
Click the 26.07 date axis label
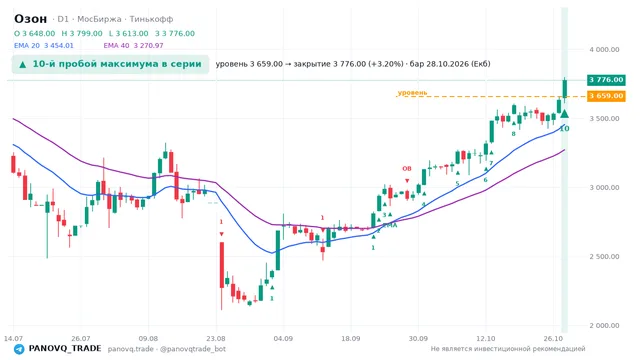(80, 338)
